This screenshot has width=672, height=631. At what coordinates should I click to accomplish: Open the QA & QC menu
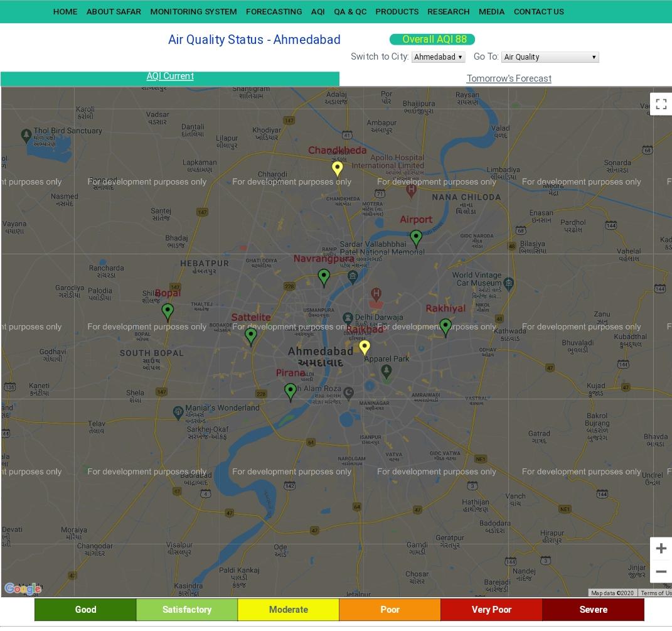click(x=350, y=11)
